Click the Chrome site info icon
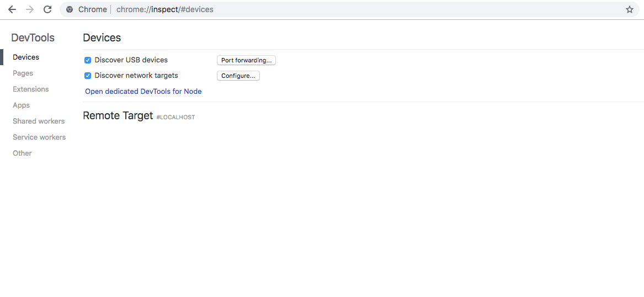 coord(70,9)
